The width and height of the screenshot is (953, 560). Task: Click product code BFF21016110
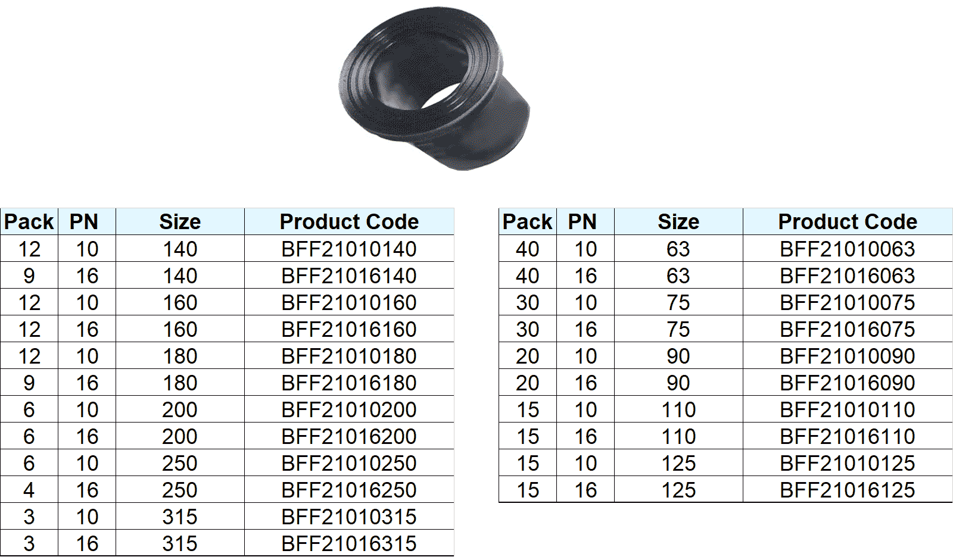tap(847, 436)
